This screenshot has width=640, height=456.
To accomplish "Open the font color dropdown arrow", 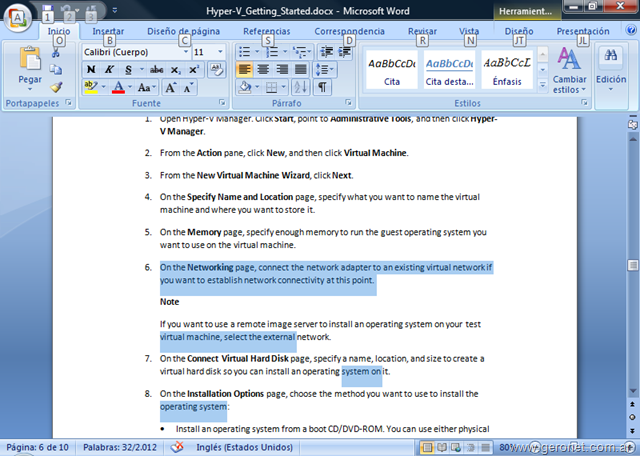I will (x=130, y=87).
